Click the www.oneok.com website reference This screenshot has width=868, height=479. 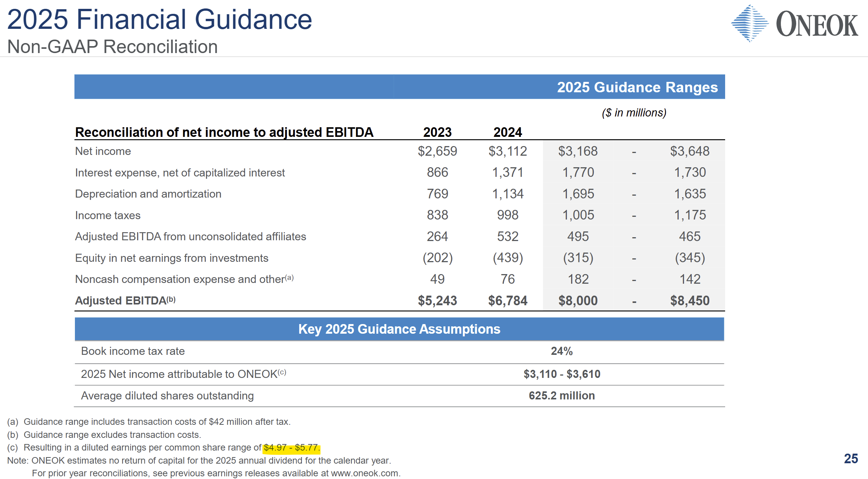(364, 473)
